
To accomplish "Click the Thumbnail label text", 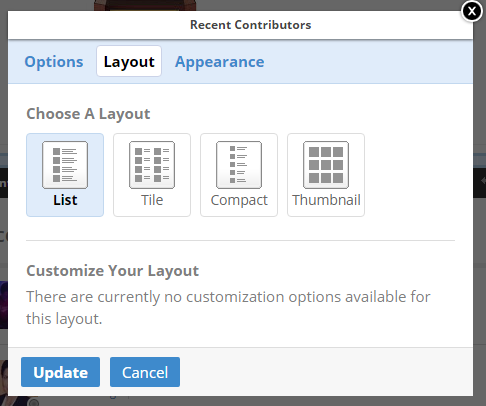I will pyautogui.click(x=326, y=200).
